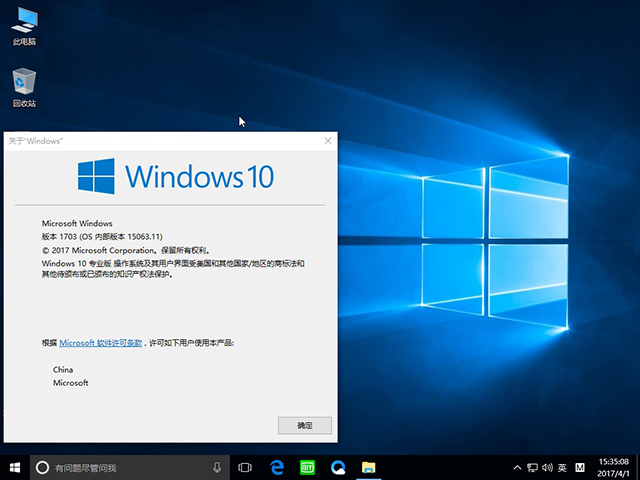Click the M input method tray icon
This screenshot has width=640, height=480.
pyautogui.click(x=579, y=467)
